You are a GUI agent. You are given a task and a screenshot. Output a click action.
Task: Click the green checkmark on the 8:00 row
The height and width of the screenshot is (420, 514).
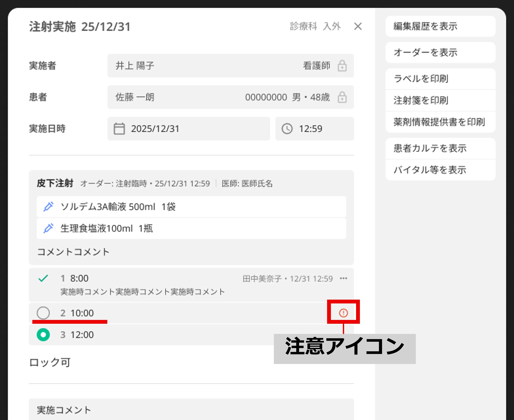pyautogui.click(x=43, y=278)
